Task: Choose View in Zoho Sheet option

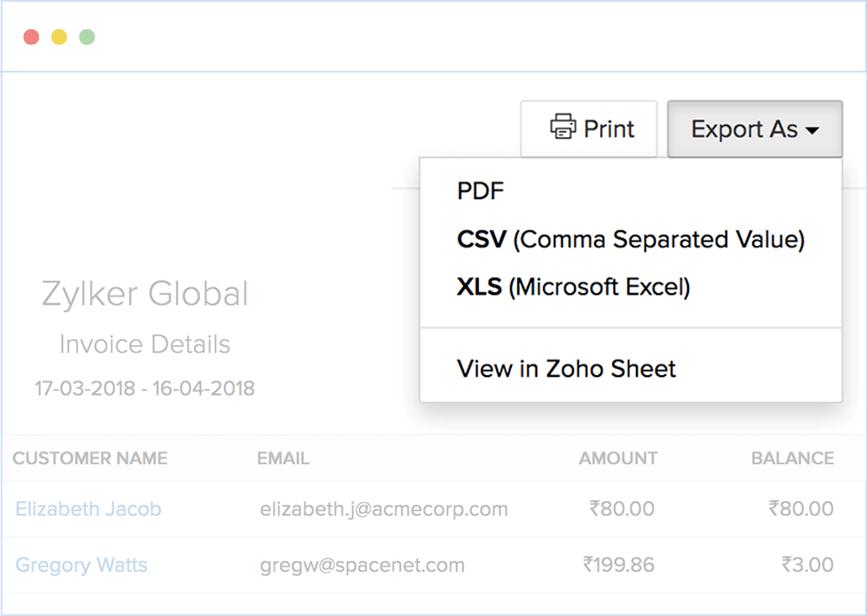Action: point(566,368)
